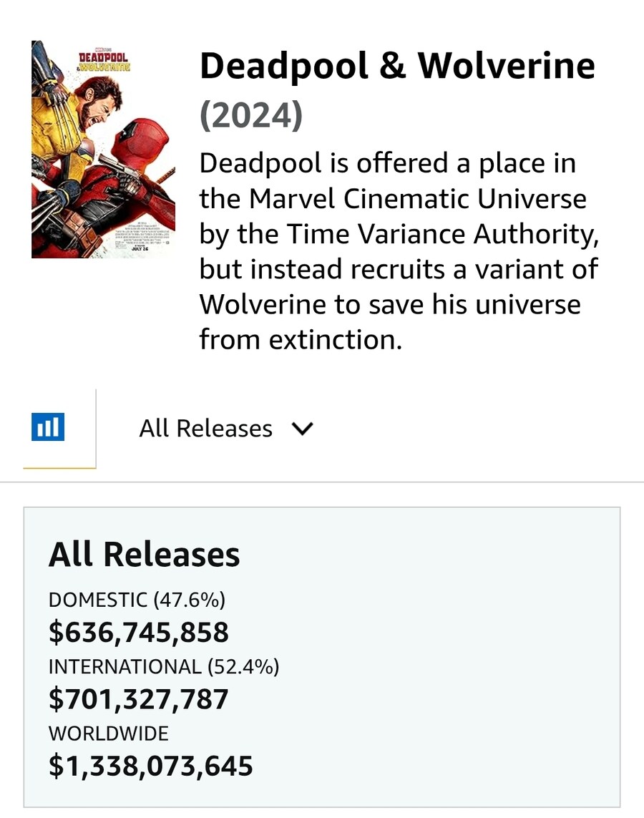Viewport: 644px width, 818px height.
Task: Click the July 26 date on poster
Action: pos(141,249)
